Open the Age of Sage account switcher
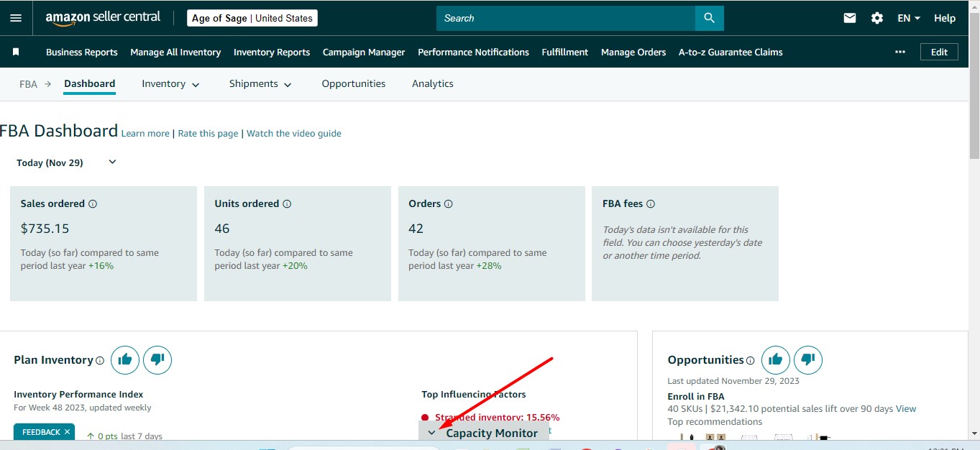Screen dimensions: 980x450 pos(252,18)
